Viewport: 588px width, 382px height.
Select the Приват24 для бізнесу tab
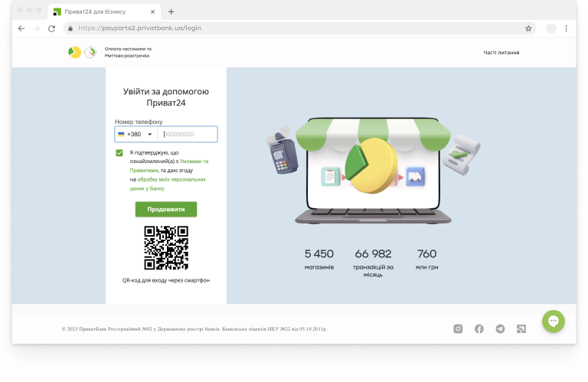coord(104,11)
